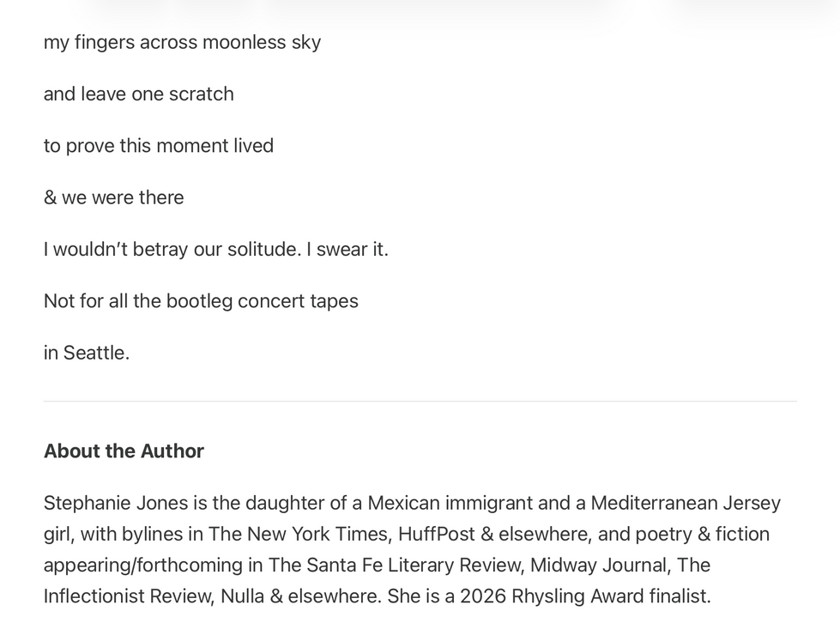
Task: Click the 'About the Author' heading
Action: pos(124,451)
